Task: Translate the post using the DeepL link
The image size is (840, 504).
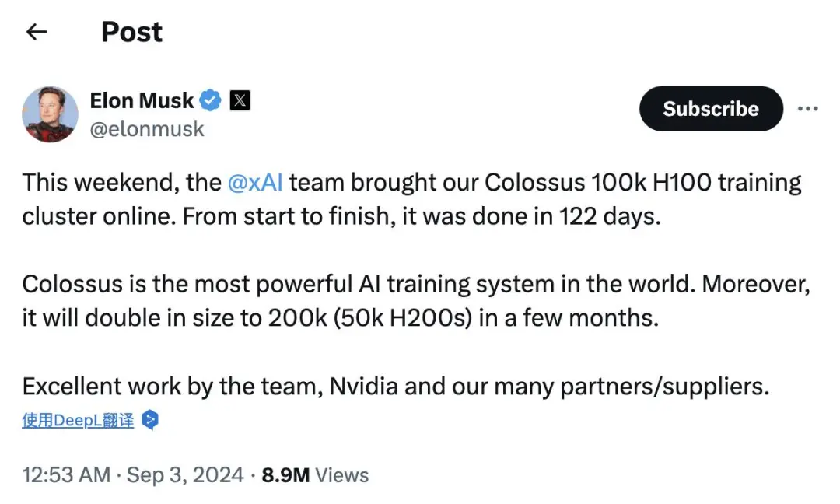Action: (79, 421)
